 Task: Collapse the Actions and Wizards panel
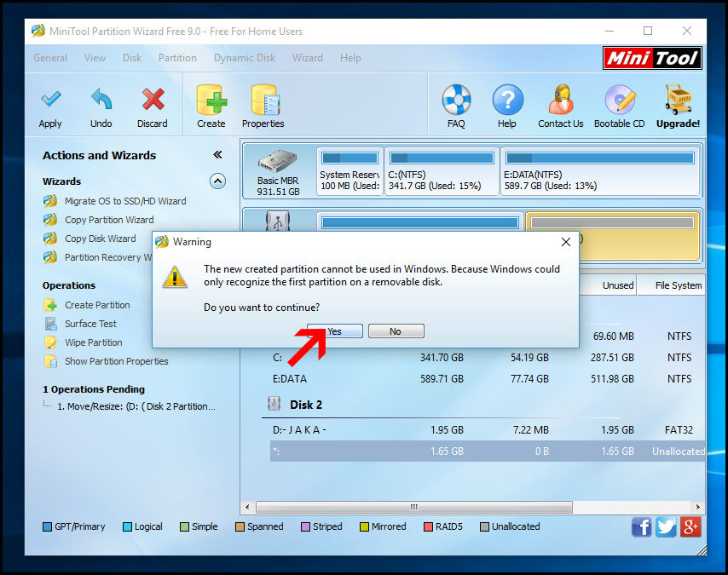[x=217, y=154]
